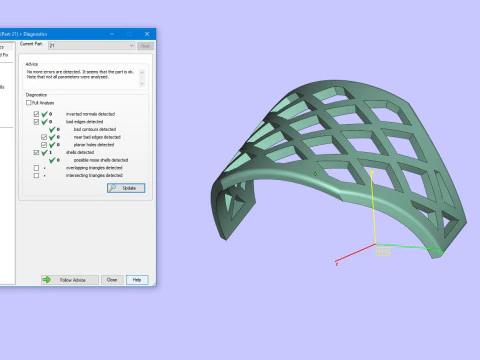Click the Update magnifier button
Image resolution: width=480 pixels, height=360 pixels.
(x=126, y=188)
